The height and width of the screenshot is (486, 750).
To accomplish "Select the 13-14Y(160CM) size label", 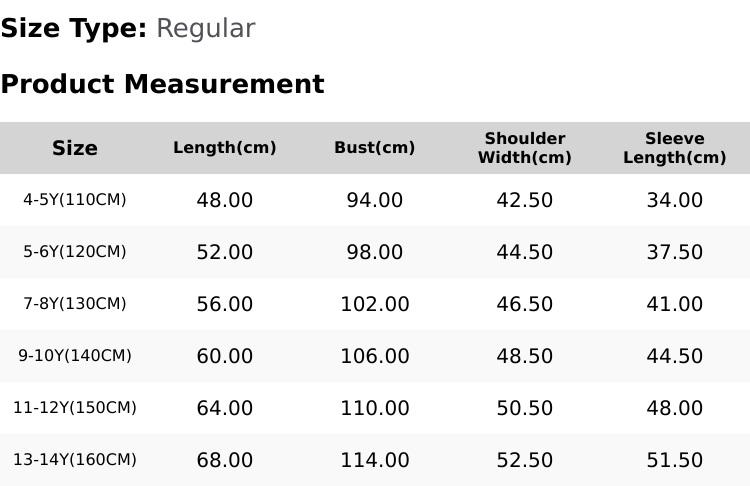I will coord(75,460).
